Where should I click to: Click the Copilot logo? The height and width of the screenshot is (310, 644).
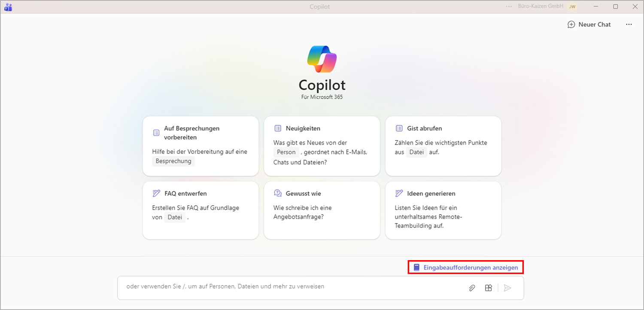click(x=322, y=59)
